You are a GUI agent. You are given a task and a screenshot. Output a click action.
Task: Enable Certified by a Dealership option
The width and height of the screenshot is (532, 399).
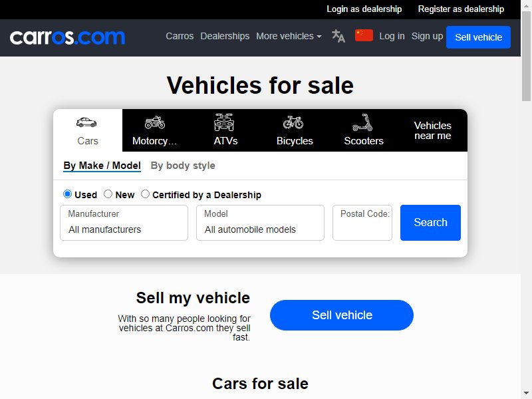point(145,194)
